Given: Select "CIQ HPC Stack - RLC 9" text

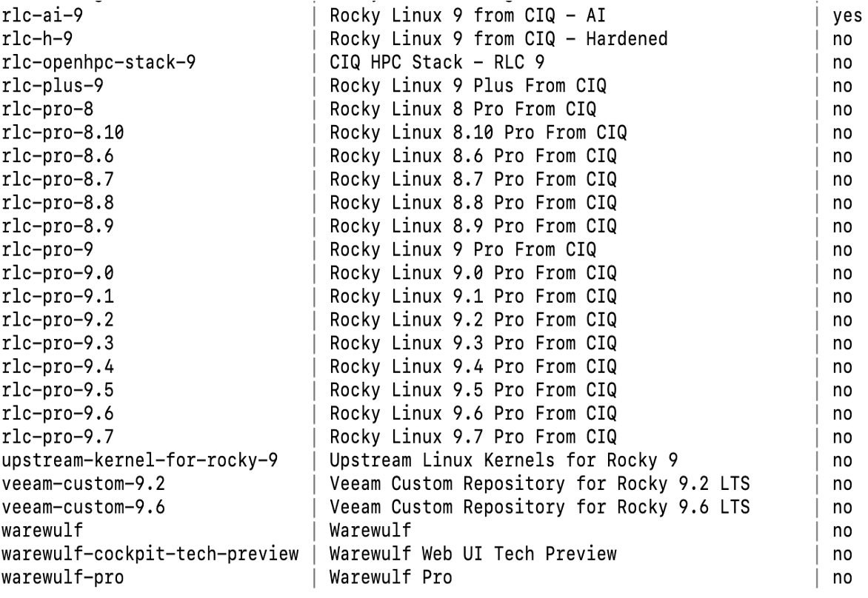Looking at the screenshot, I should click(x=437, y=62).
